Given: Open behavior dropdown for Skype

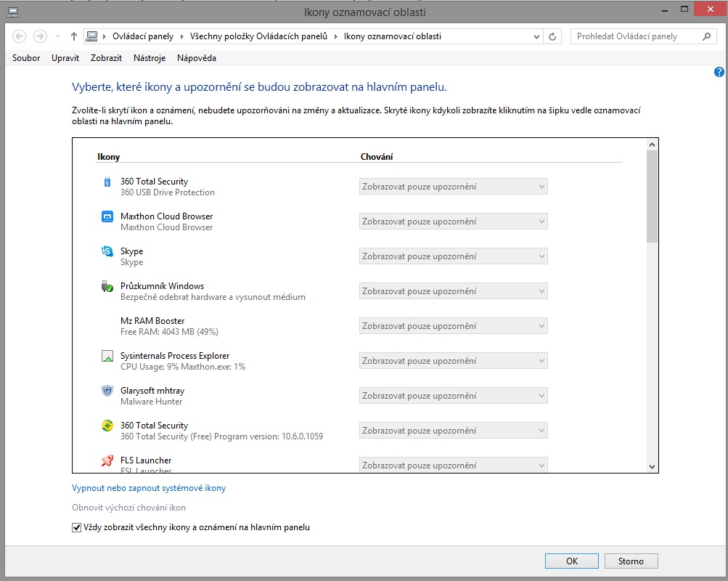Looking at the screenshot, I should (453, 256).
